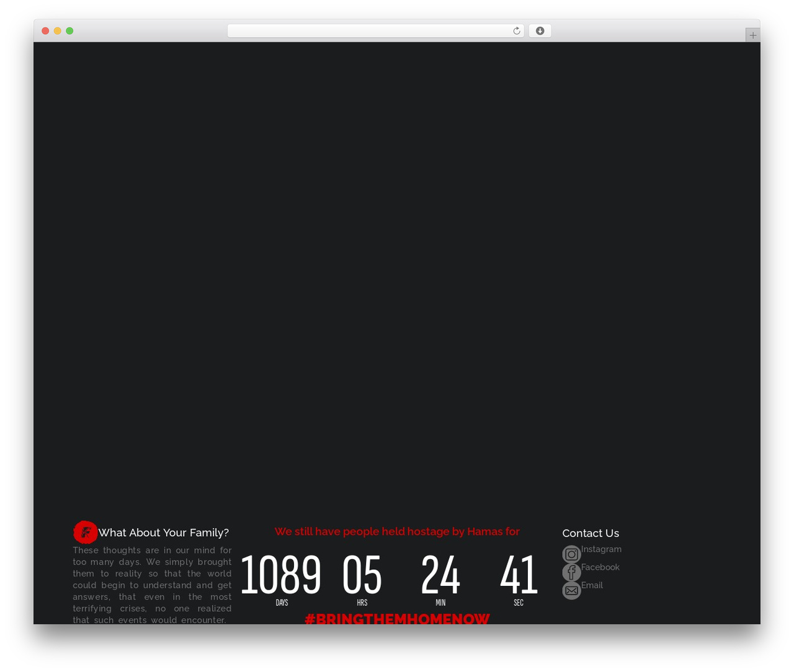Click the #BRINGTHEMHOMENOW hashtag
The width and height of the screenshot is (794, 672).
(397, 618)
